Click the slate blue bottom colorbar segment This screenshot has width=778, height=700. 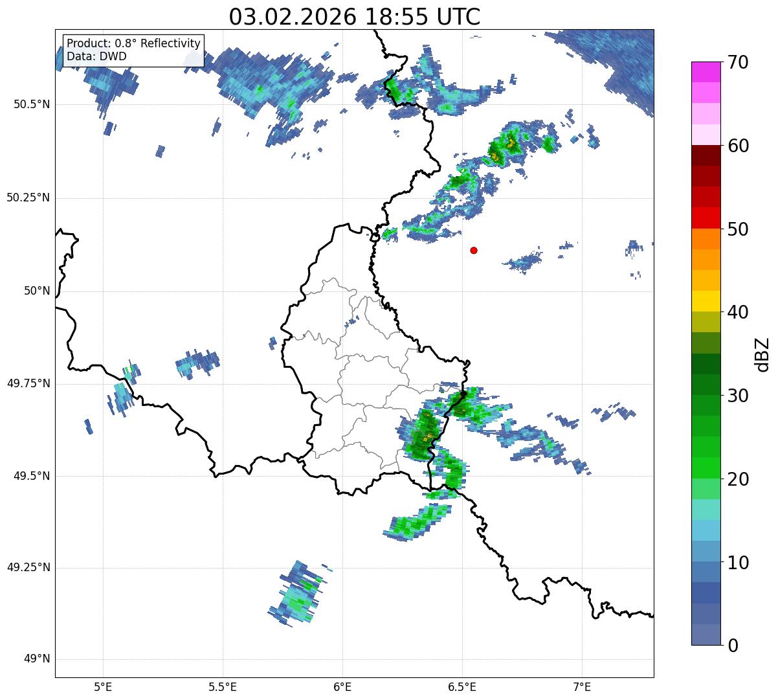pos(706,635)
